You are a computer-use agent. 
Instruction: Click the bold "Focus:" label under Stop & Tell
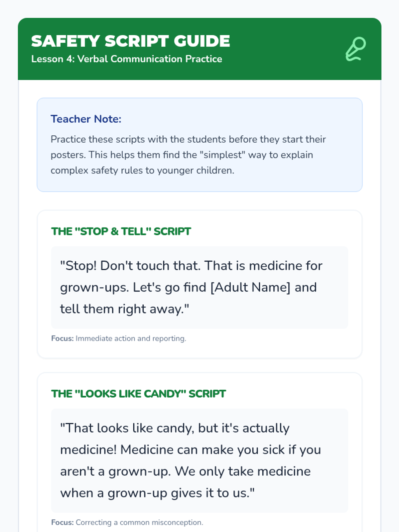(x=62, y=338)
